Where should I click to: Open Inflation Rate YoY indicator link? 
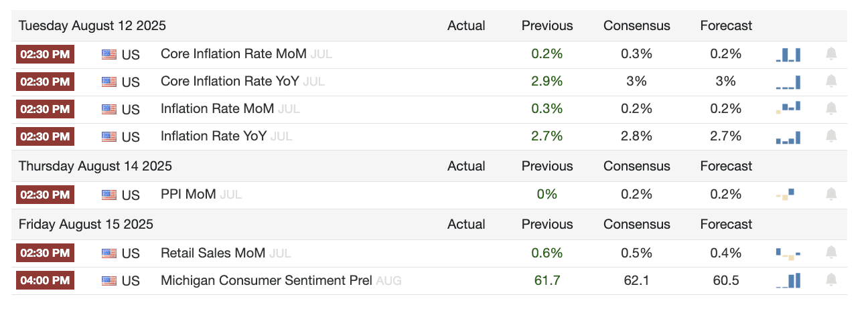(214, 136)
